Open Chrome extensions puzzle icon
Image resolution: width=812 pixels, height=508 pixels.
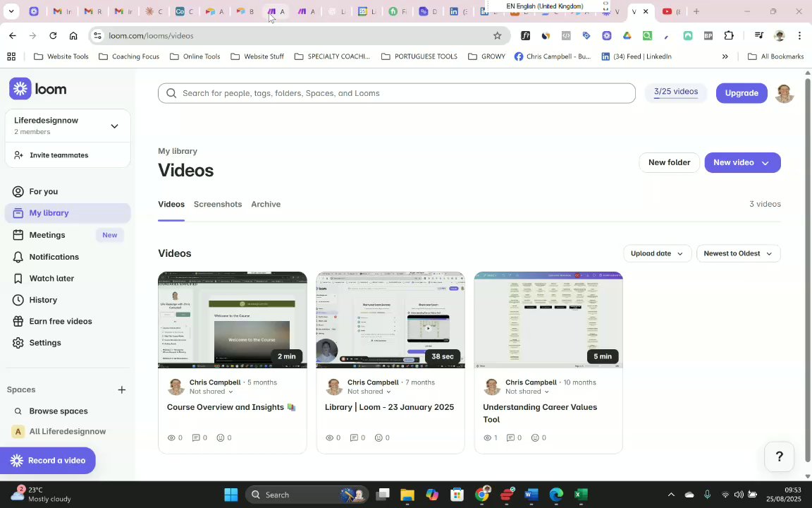[x=729, y=36]
